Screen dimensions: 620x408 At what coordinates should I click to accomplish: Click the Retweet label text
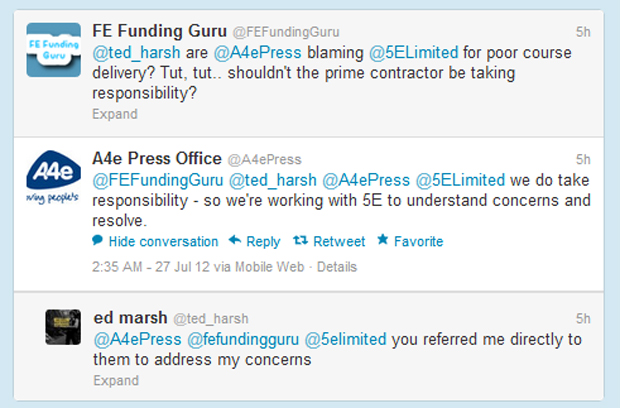[339, 241]
